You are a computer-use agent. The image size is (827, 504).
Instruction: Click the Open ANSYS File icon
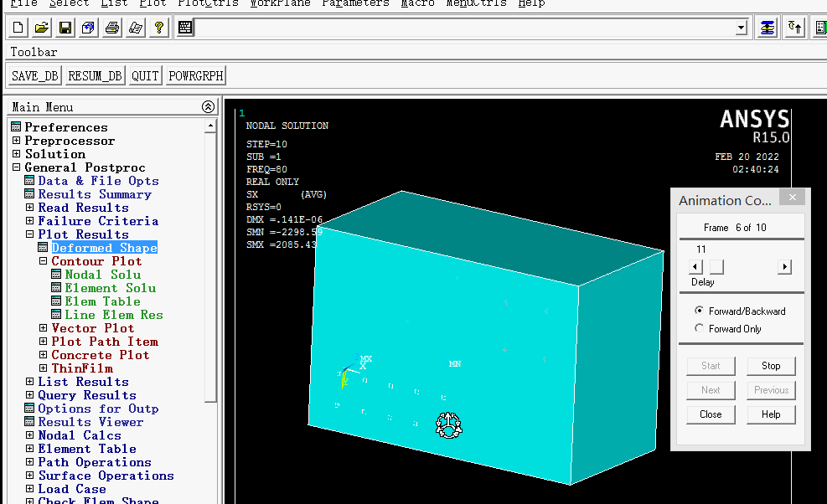[42, 28]
